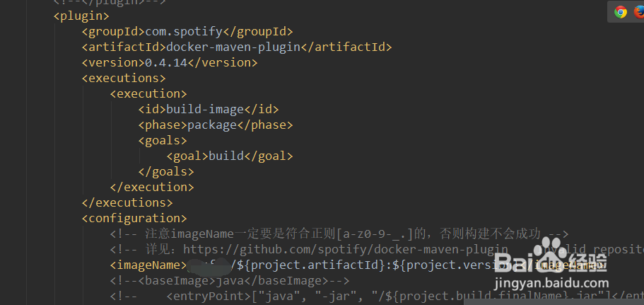Viewport: 644px width, 305px height.
Task: Click the opening execution tag
Action: coord(148,93)
